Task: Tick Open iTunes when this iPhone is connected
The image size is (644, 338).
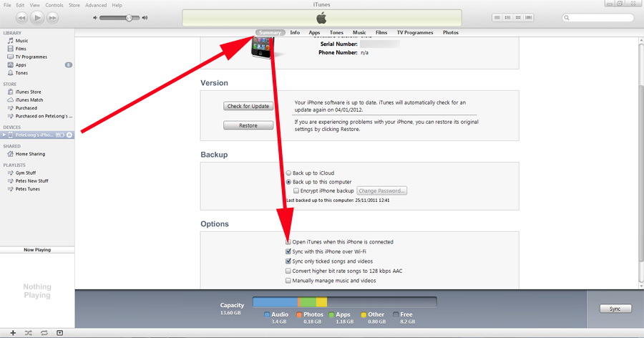Action: 288,242
